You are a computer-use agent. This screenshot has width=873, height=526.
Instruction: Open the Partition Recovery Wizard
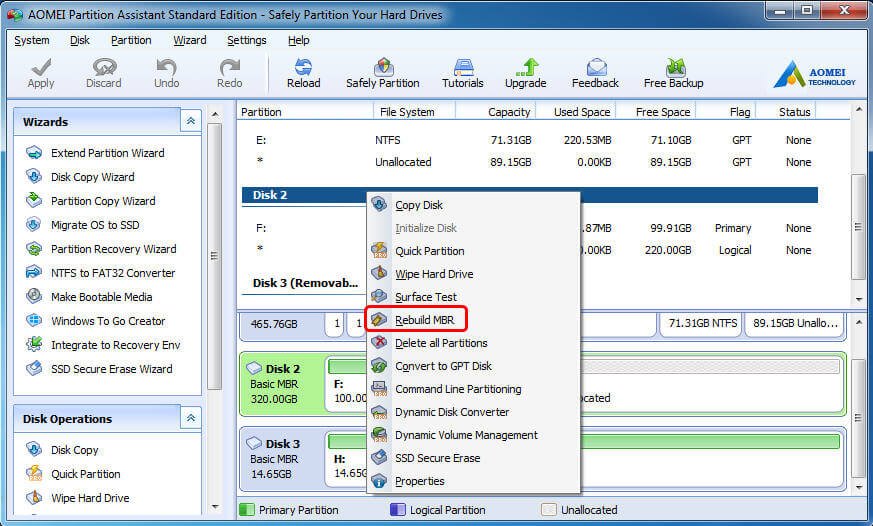point(101,248)
